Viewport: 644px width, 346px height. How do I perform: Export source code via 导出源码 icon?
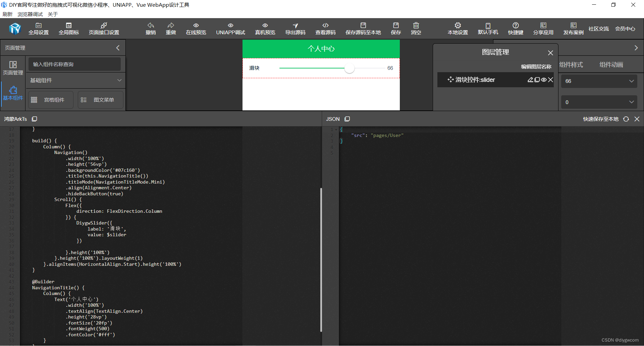295,29
